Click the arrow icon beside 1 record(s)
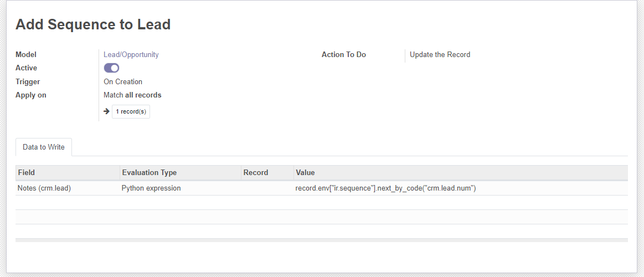 coord(106,111)
